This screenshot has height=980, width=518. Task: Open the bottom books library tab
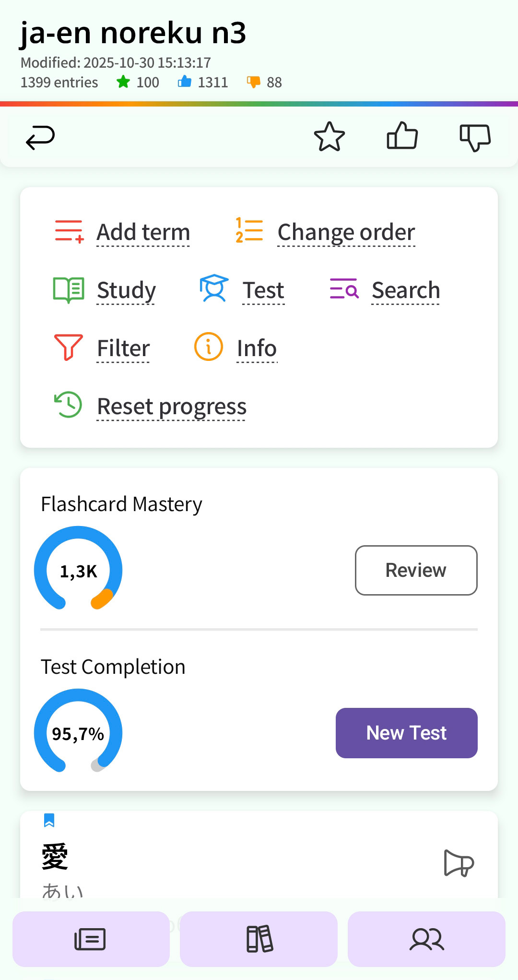[259, 939]
